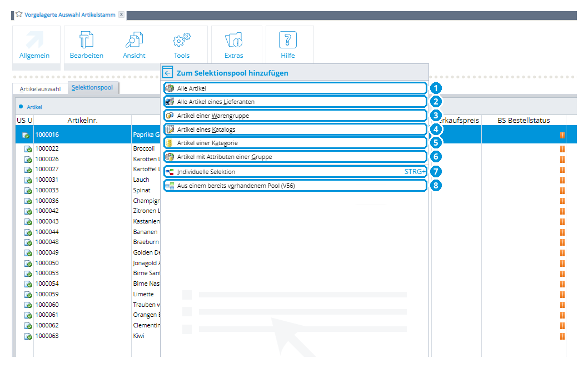Choose Alle Artikel eines Lieferanten
The width and height of the screenshot is (588, 368).
295,102
